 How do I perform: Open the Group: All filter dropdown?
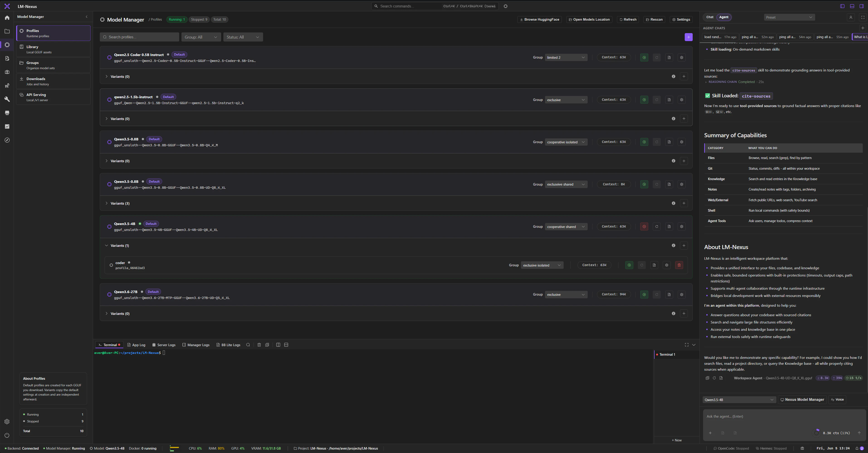pos(201,37)
